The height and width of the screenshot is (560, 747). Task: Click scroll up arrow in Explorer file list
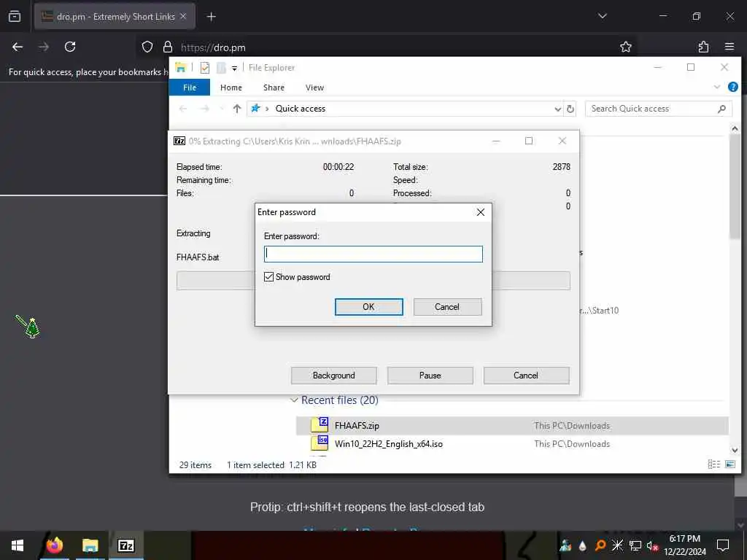(x=735, y=128)
